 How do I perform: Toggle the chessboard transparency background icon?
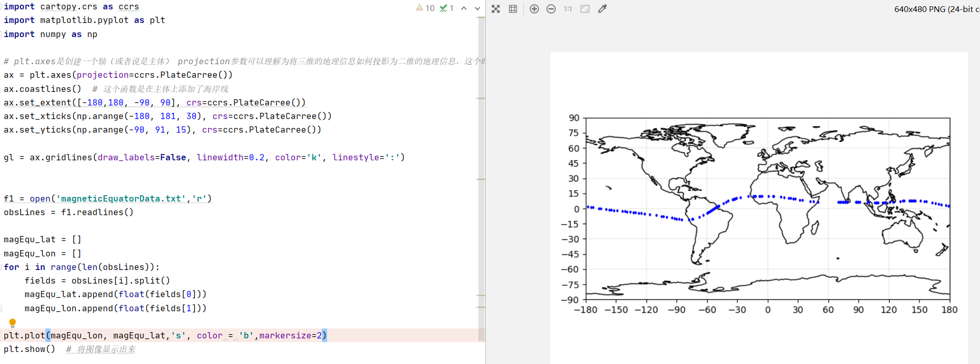pyautogui.click(x=496, y=9)
